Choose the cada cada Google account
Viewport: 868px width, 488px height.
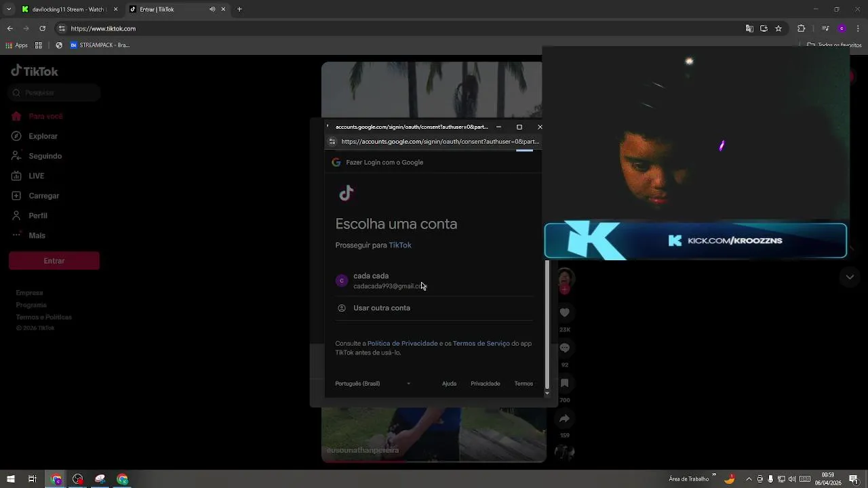[434, 281]
